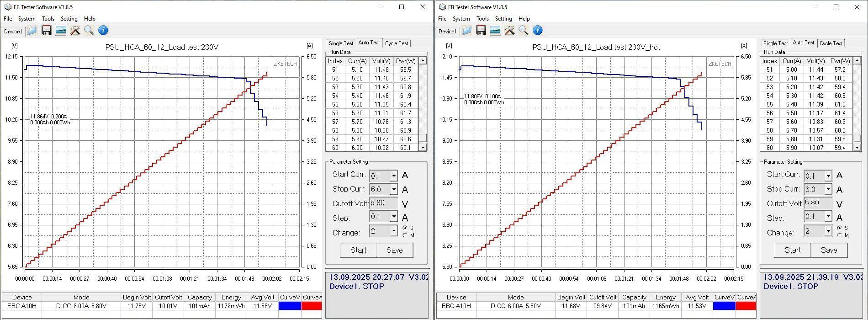
Task: Click the Cutoff Volt field in left window
Action: (383, 203)
